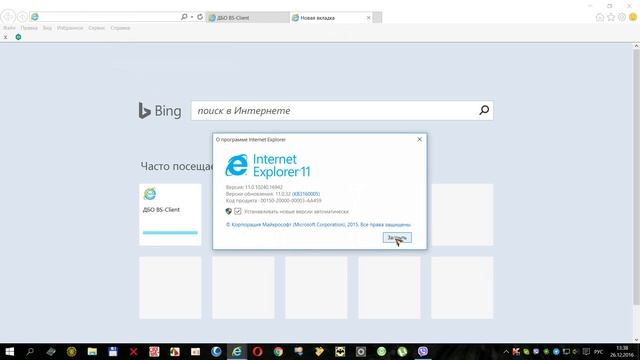Screen dimensions: 640x360
Task: Open the KB update link in About dialog
Action: click(306, 194)
